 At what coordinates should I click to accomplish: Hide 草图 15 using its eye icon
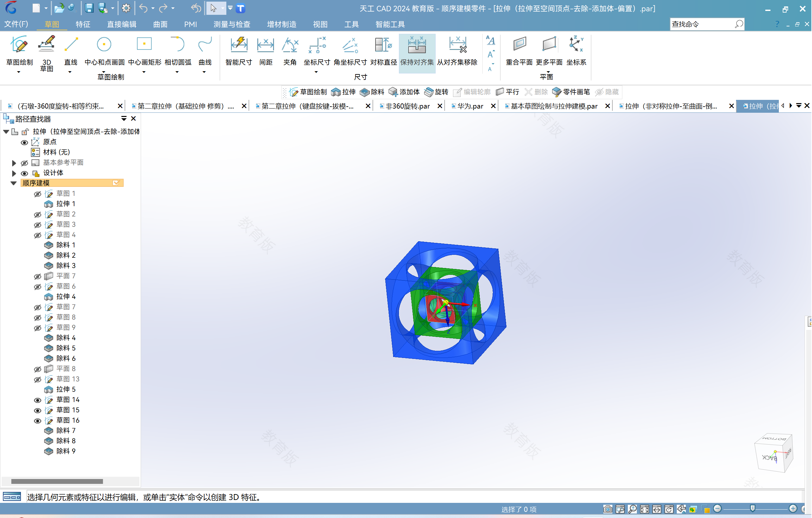[37, 410]
